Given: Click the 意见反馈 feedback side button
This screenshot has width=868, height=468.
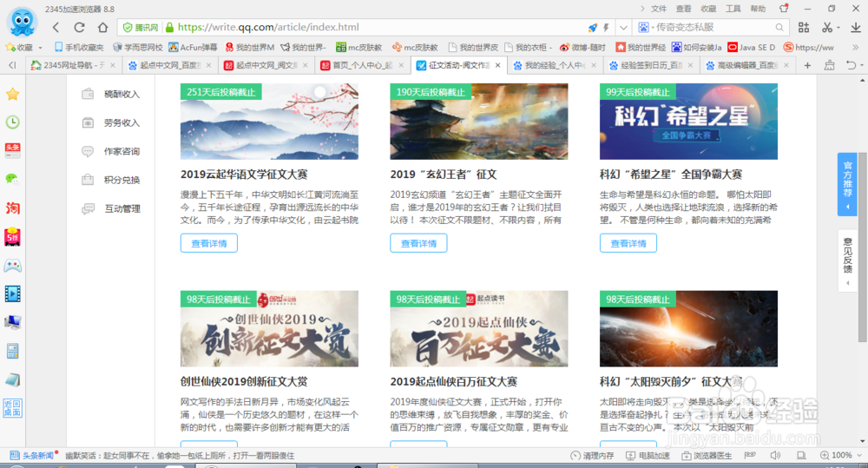Looking at the screenshot, I should click(x=847, y=260).
